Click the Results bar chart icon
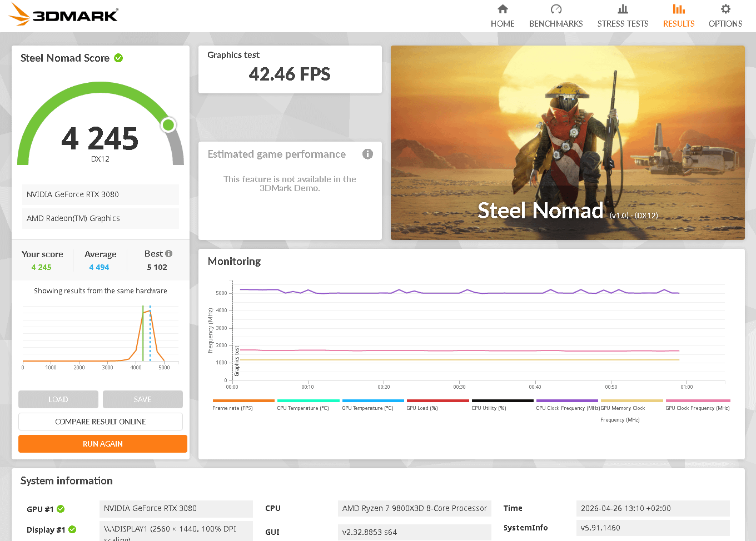Image resolution: width=756 pixels, height=541 pixels. point(678,9)
